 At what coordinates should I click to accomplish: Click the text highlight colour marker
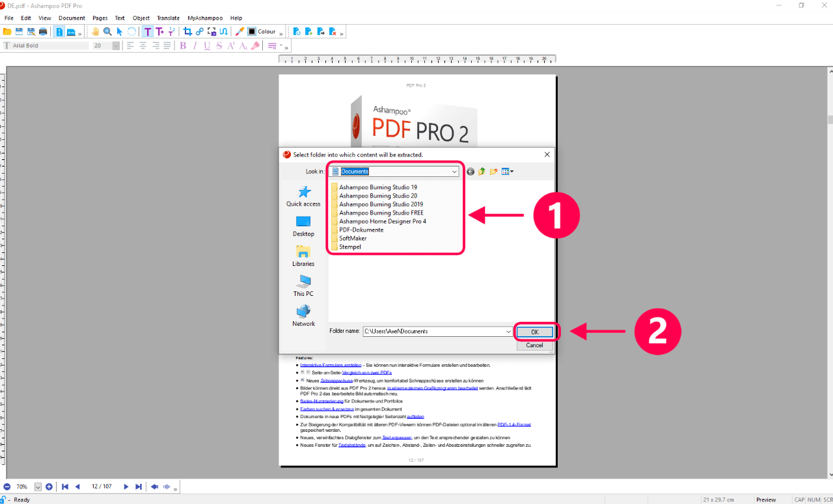(255, 46)
